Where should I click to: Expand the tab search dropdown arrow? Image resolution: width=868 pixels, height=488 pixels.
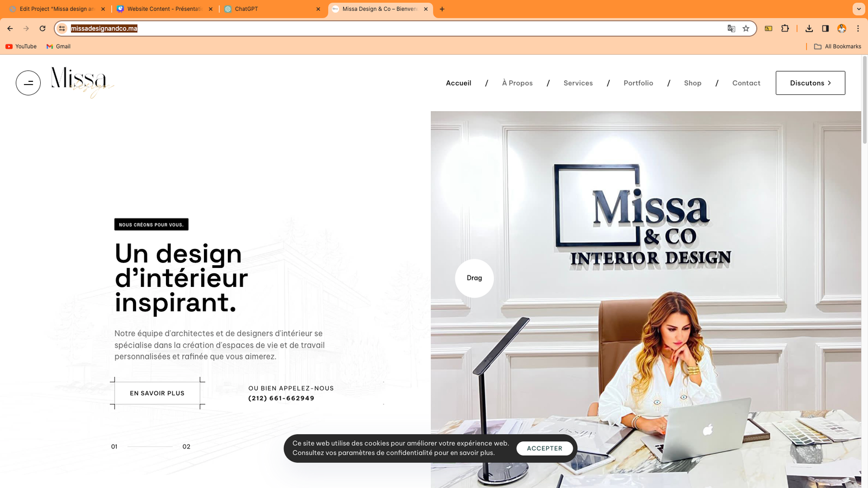point(858,9)
